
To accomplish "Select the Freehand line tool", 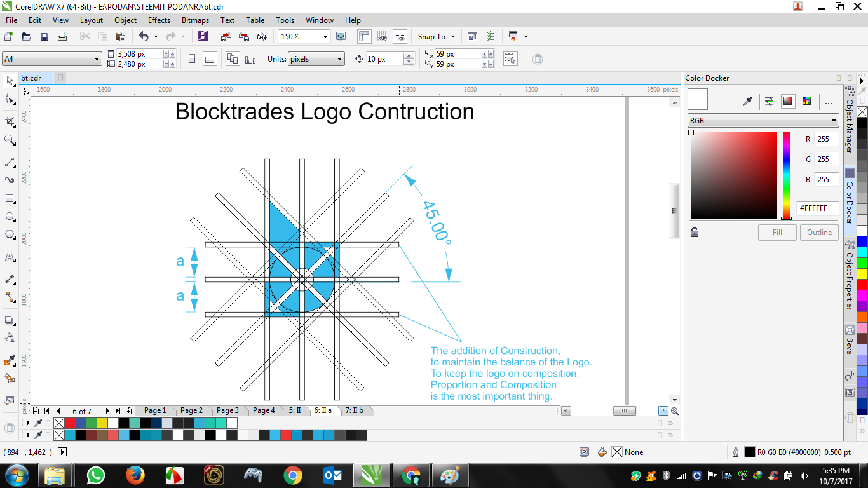I will point(10,162).
